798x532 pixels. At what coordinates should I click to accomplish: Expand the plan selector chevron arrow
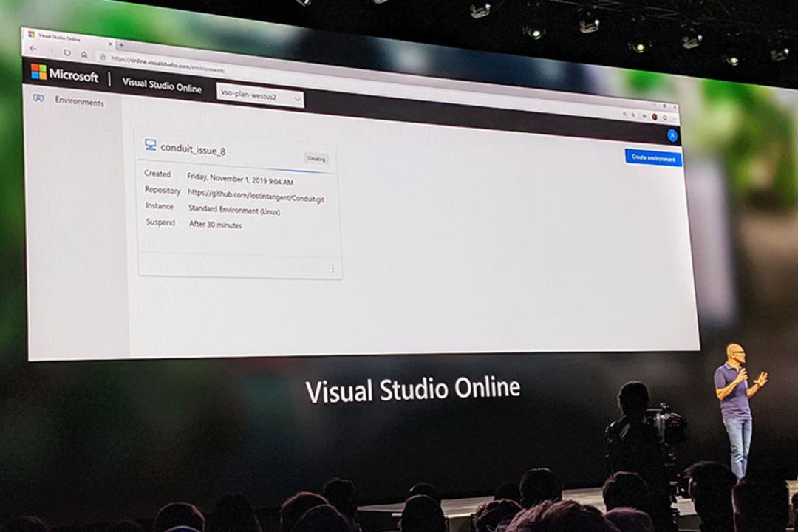tap(297, 99)
